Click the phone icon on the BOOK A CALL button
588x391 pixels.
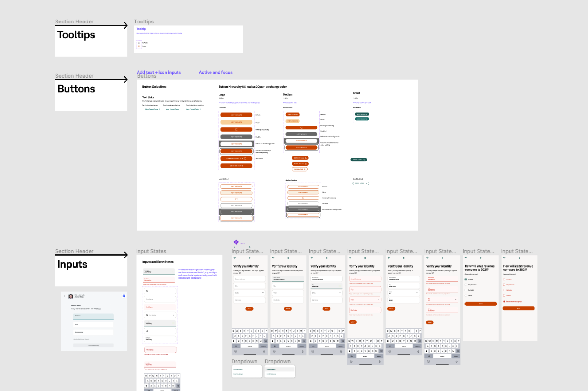(x=306, y=158)
